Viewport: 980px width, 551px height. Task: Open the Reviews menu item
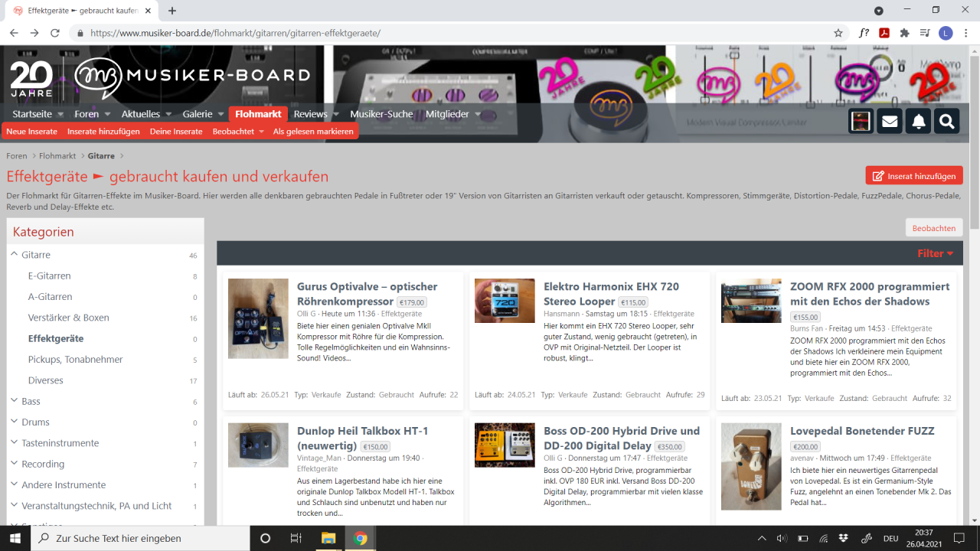pyautogui.click(x=310, y=114)
